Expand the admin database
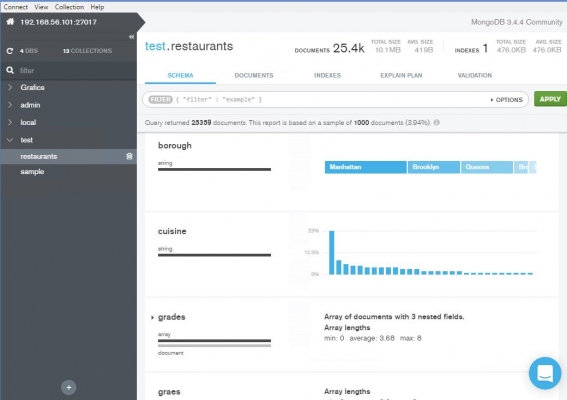567x400 pixels. (10, 105)
